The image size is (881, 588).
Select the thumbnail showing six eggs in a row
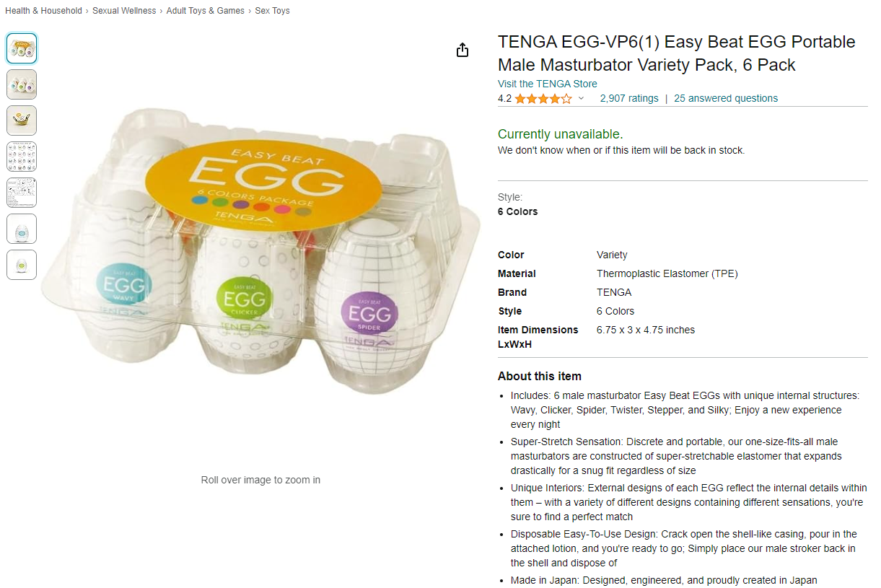pyautogui.click(x=22, y=84)
